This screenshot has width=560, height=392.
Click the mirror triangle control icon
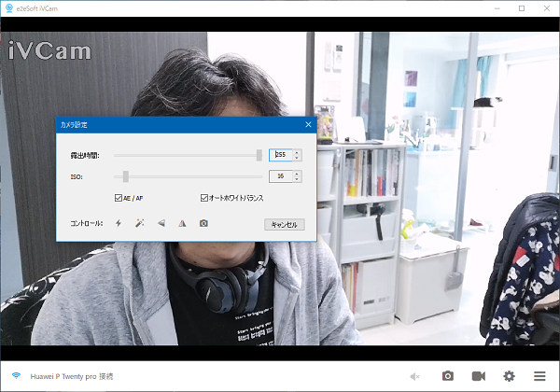point(182,223)
